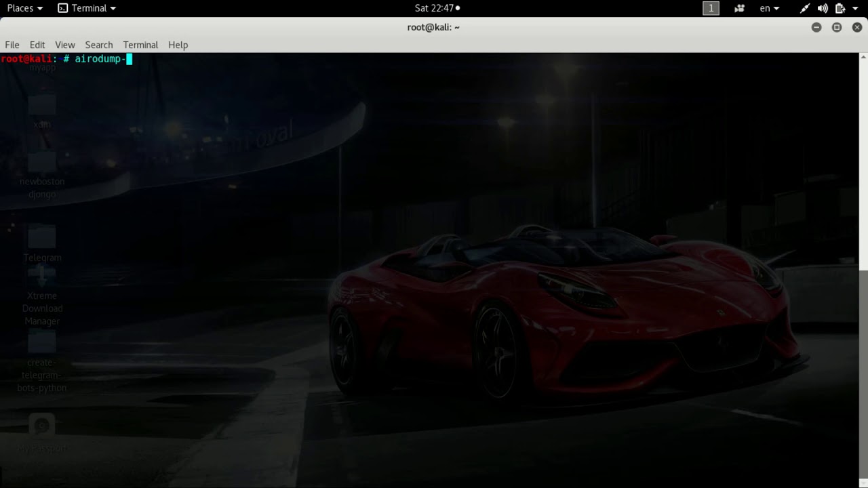868x488 pixels.
Task: Open the Places menu in top bar
Action: click(x=24, y=8)
